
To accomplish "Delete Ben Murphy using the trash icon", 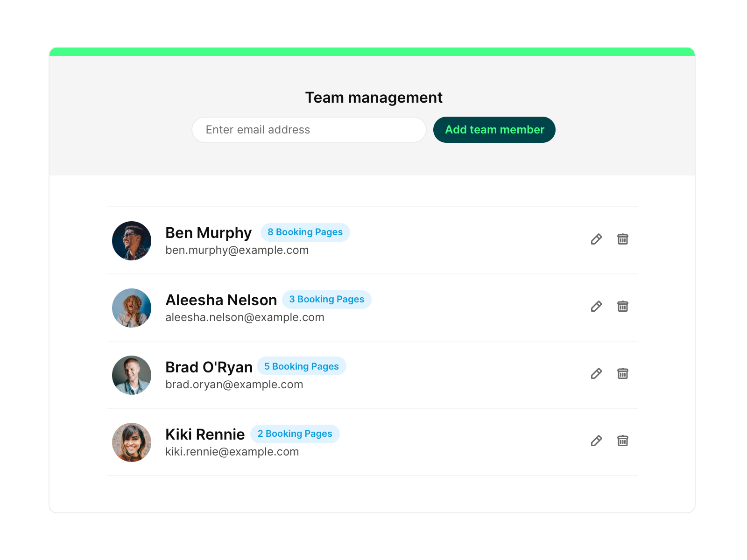I will [623, 239].
